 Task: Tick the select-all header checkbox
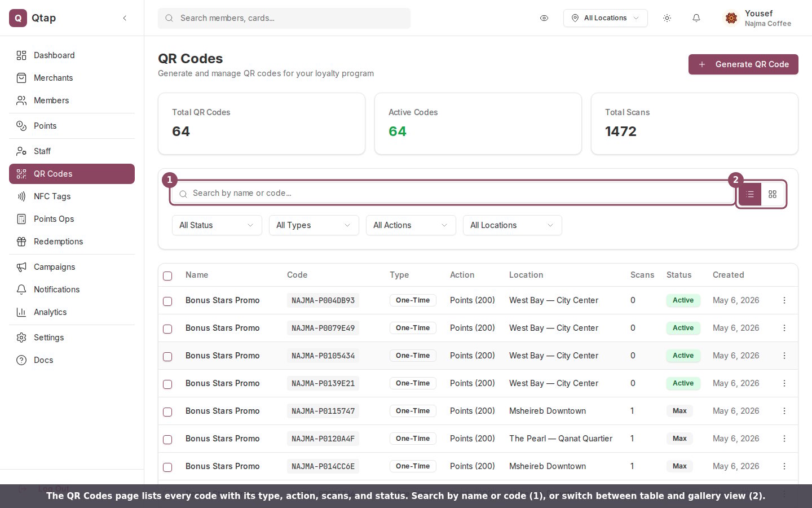(x=167, y=275)
